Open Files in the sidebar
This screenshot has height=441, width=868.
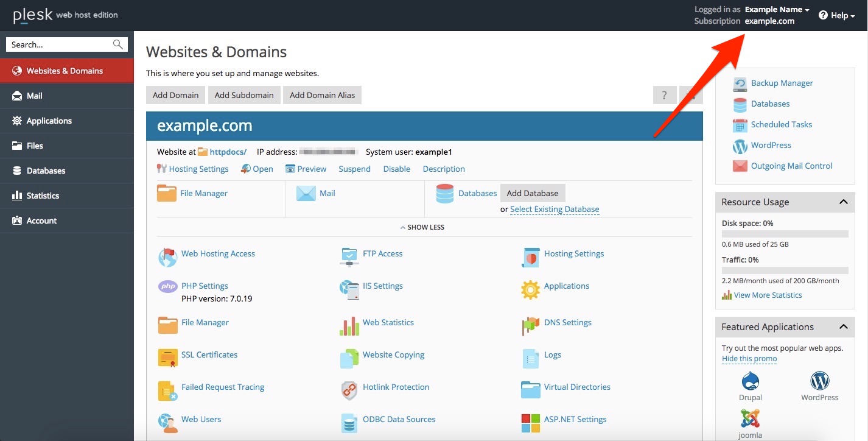67,146
